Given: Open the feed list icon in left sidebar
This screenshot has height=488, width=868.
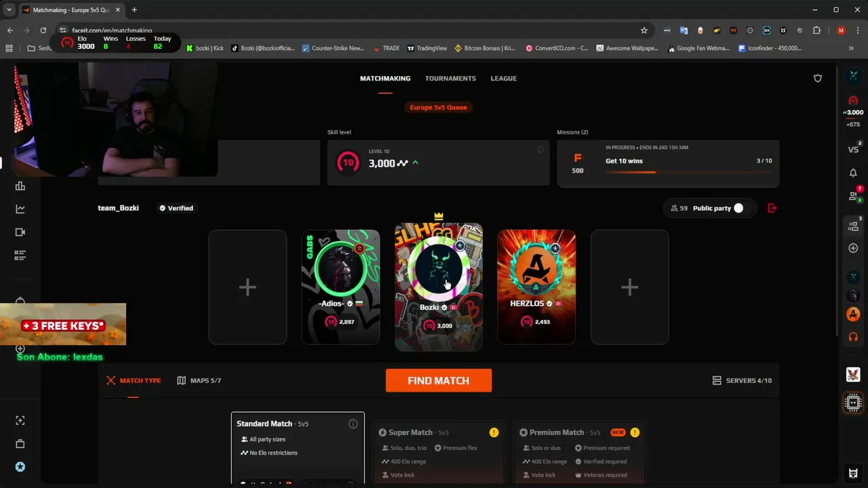Looking at the screenshot, I should tap(20, 256).
